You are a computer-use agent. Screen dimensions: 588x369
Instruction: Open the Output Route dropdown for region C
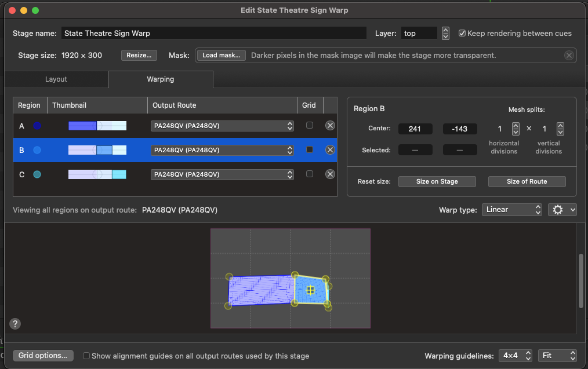click(x=223, y=174)
